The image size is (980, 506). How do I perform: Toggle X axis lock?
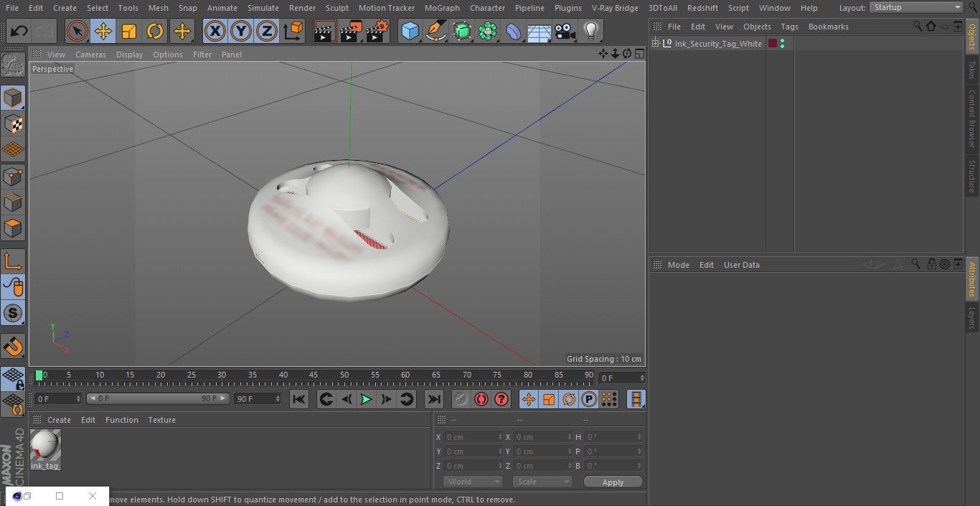pos(215,32)
